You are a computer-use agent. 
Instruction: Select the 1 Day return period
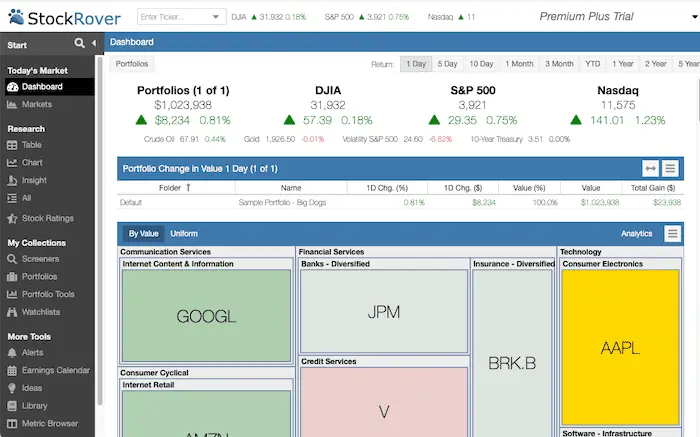point(416,64)
